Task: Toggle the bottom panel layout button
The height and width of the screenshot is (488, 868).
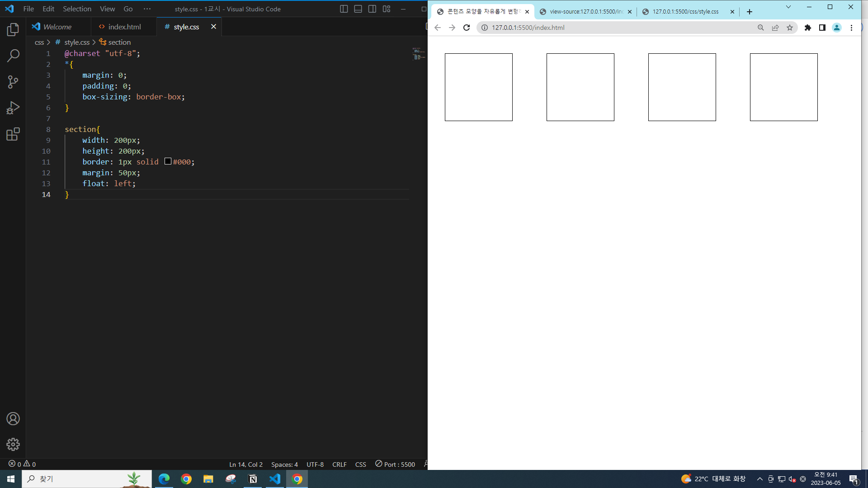Action: tap(358, 9)
